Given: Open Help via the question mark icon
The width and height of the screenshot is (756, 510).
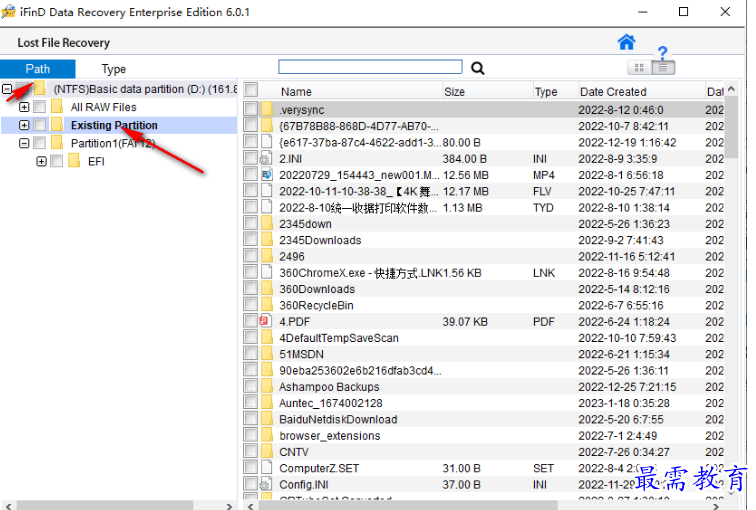Looking at the screenshot, I should [x=662, y=52].
